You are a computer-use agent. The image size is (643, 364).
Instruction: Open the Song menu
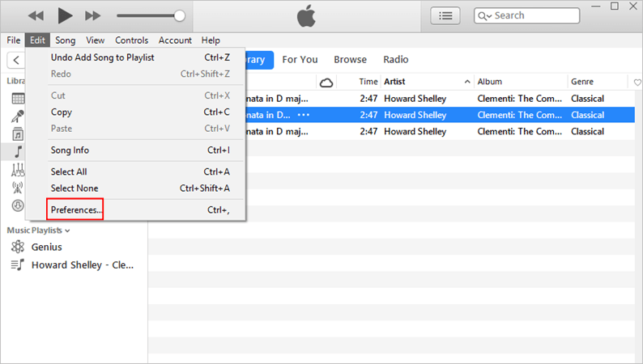click(66, 40)
